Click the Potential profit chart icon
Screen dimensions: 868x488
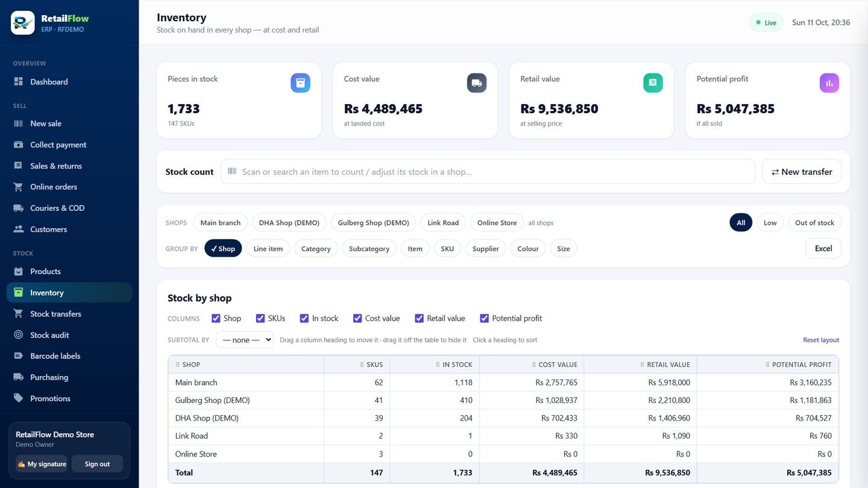pyautogui.click(x=829, y=83)
